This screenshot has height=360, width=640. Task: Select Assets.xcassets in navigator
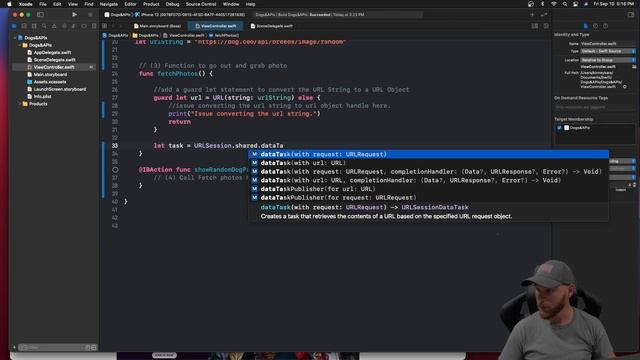tap(49, 82)
